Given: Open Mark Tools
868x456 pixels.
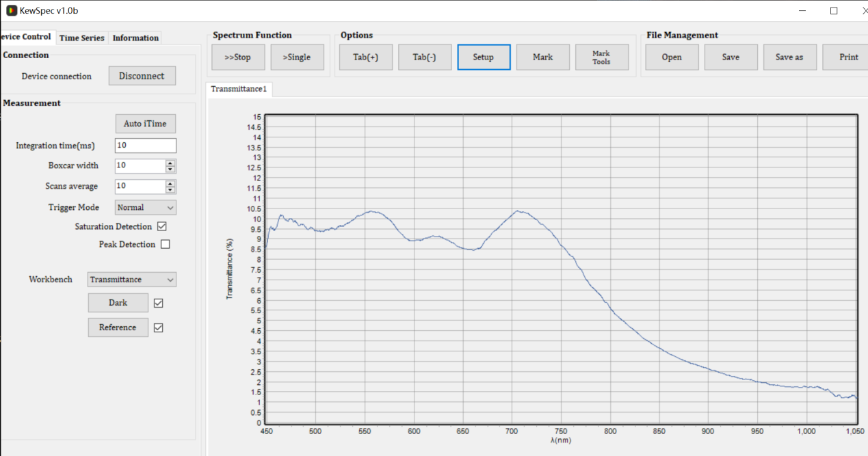Looking at the screenshot, I should [x=601, y=57].
